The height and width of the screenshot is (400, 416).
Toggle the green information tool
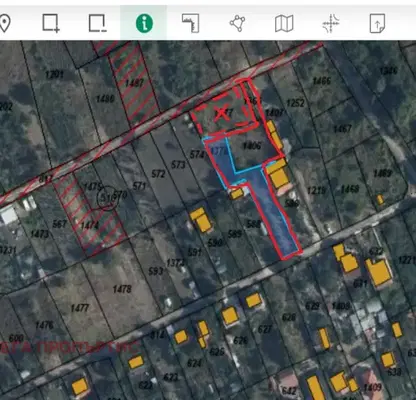point(144,23)
